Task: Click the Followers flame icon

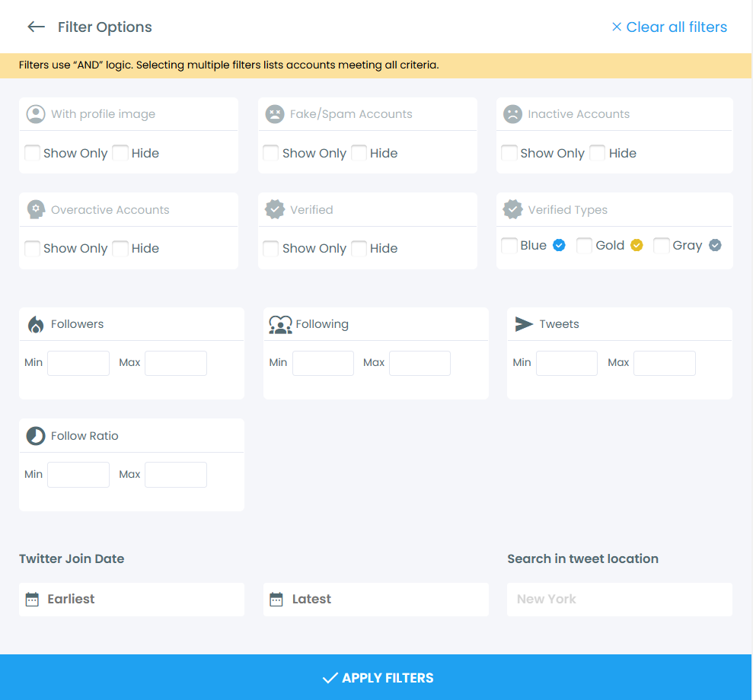Action: click(x=35, y=323)
